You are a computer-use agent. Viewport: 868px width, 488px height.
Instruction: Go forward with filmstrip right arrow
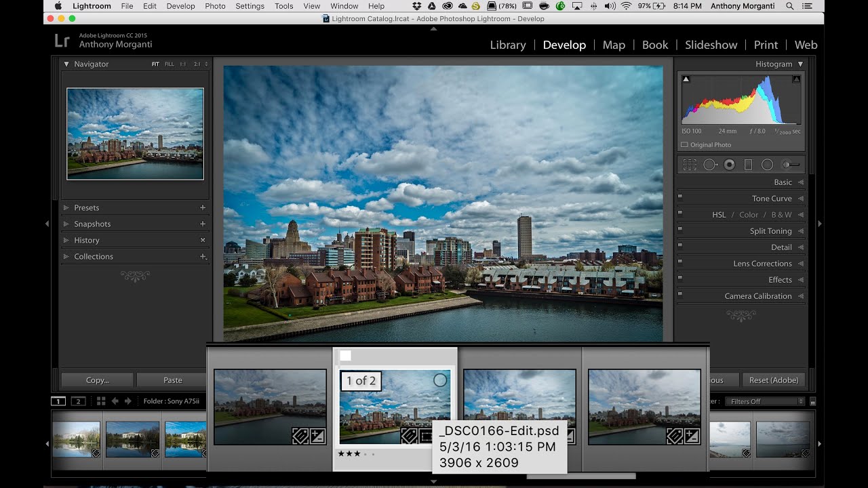pyautogui.click(x=127, y=401)
